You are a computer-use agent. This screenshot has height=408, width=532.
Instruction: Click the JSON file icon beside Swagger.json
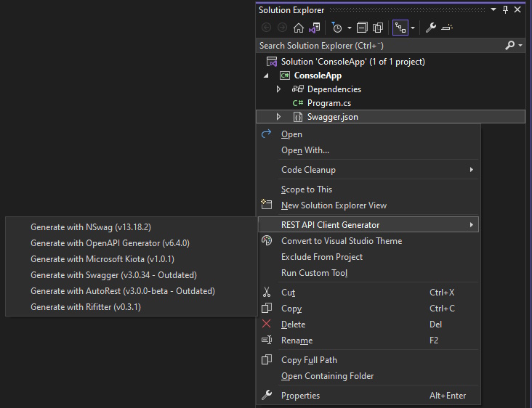point(297,117)
